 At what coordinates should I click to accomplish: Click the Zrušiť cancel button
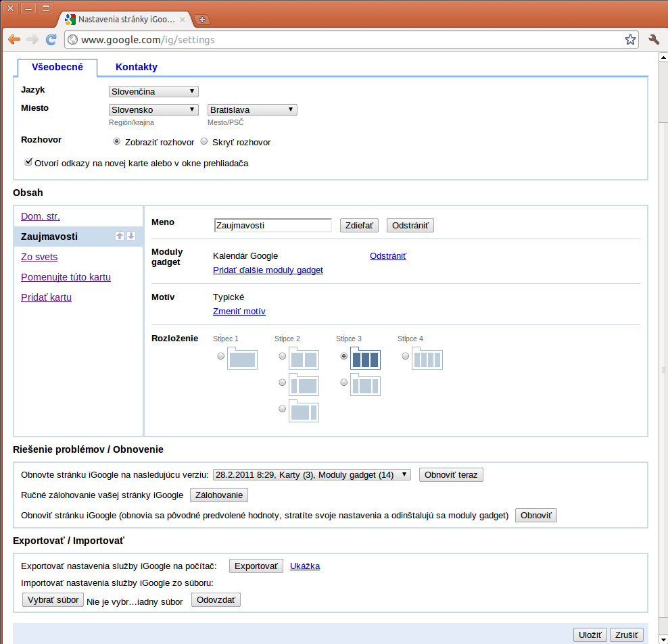pyautogui.click(x=626, y=635)
